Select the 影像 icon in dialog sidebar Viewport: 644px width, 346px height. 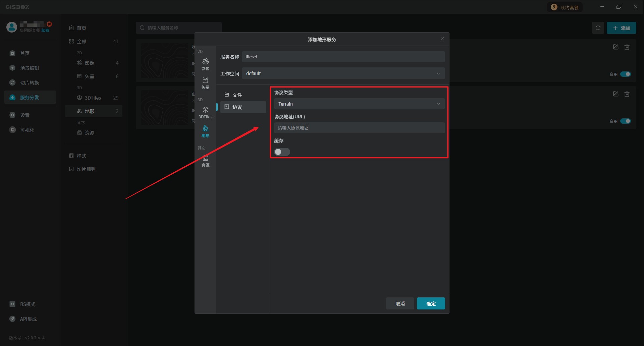205,64
